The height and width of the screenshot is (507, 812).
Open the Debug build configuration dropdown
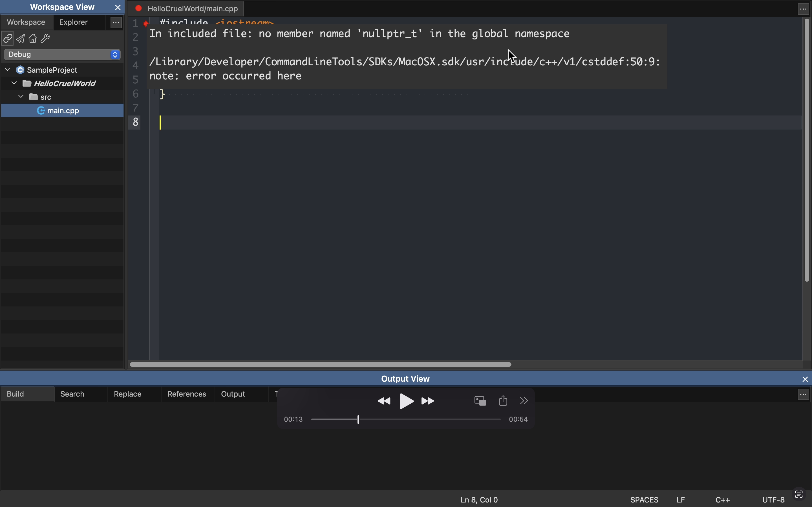coord(62,55)
